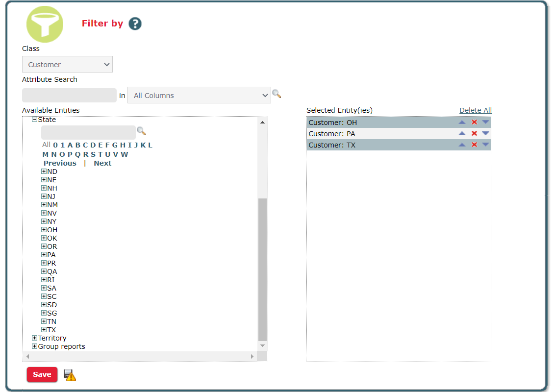Filter states by letter M
Image resolution: width=555 pixels, height=392 pixels.
click(x=46, y=154)
